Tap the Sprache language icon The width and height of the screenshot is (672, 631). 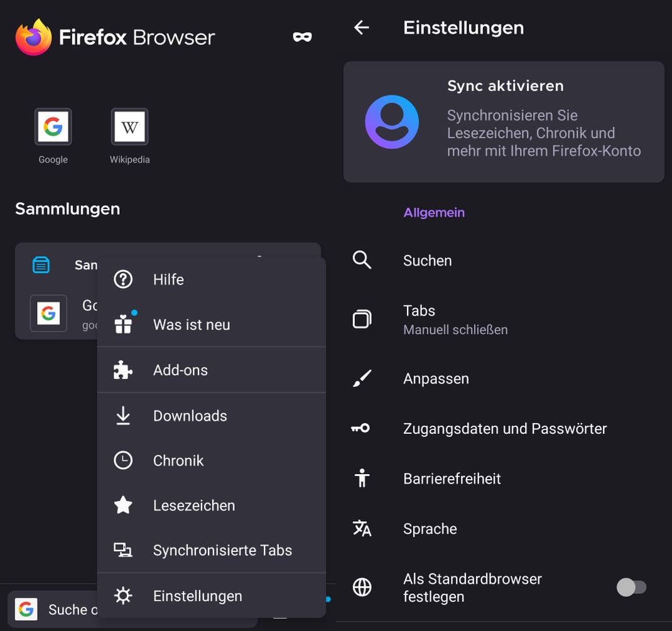[x=362, y=528]
